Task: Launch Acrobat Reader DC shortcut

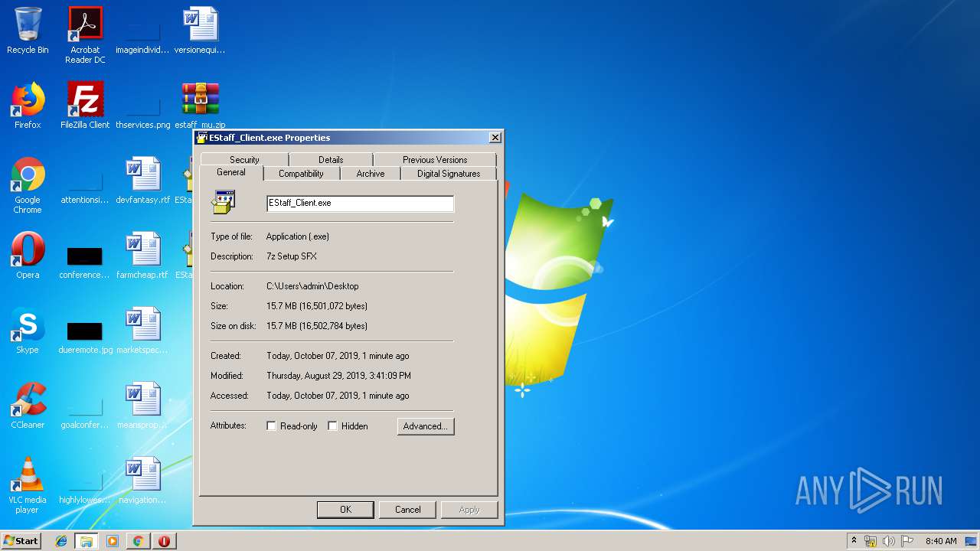Action: tap(85, 35)
